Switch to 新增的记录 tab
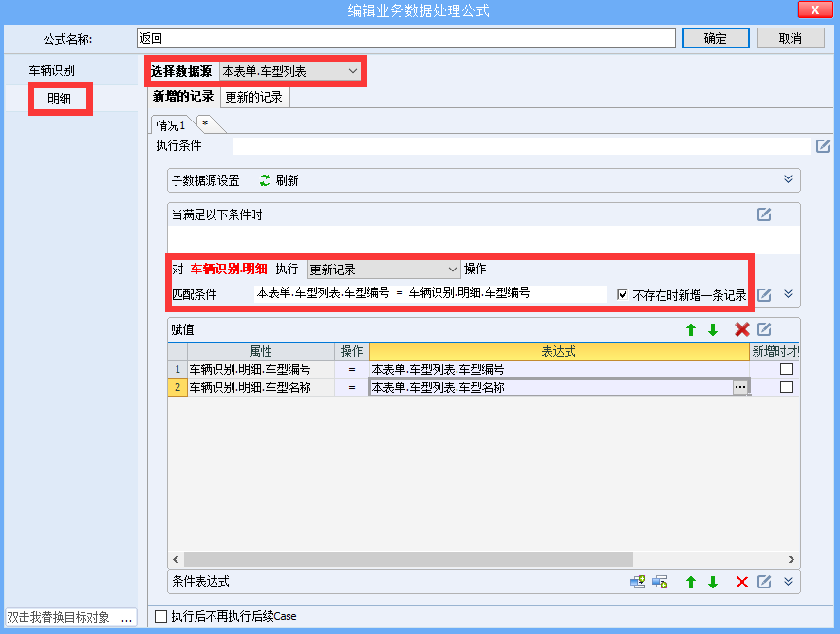 click(x=183, y=97)
